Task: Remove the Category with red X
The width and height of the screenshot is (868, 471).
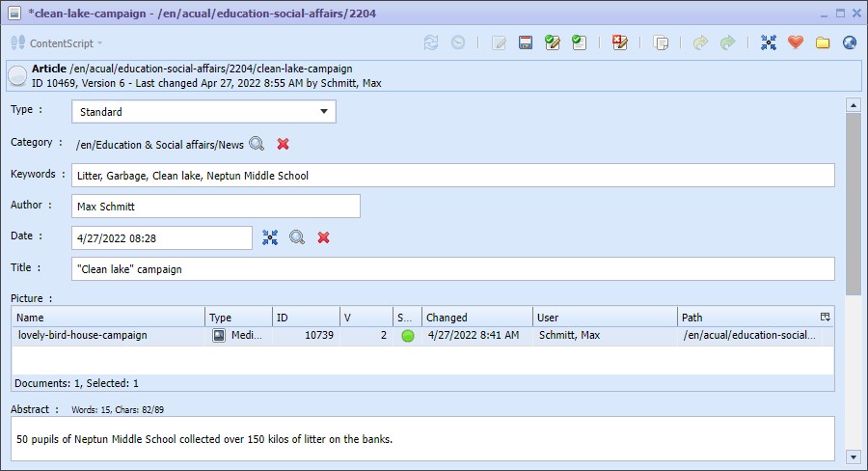Action: 284,144
